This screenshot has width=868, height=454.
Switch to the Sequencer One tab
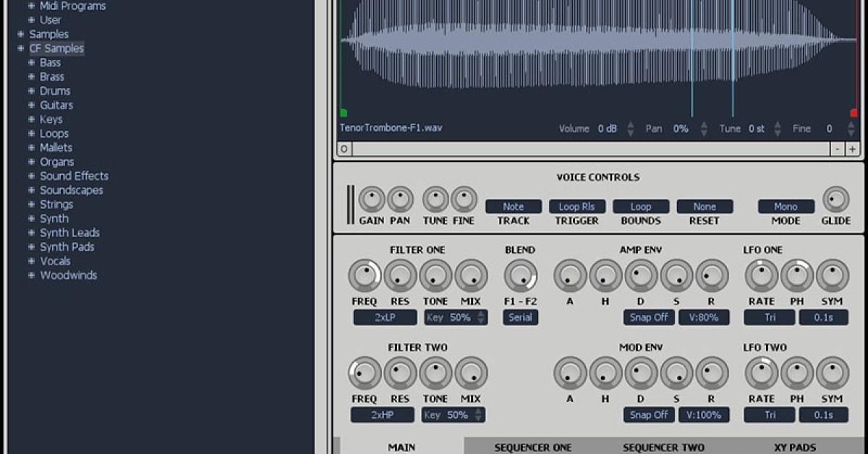pyautogui.click(x=532, y=447)
